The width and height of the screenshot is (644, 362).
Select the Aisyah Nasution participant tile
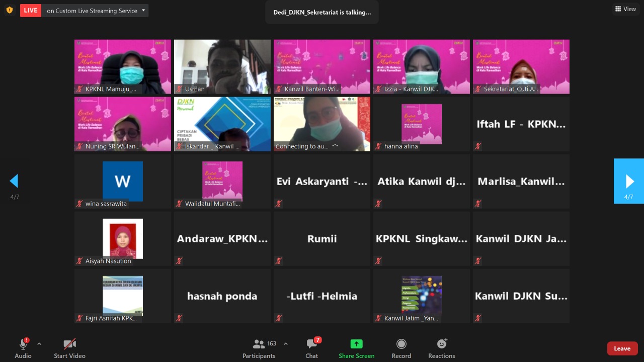[123, 239]
